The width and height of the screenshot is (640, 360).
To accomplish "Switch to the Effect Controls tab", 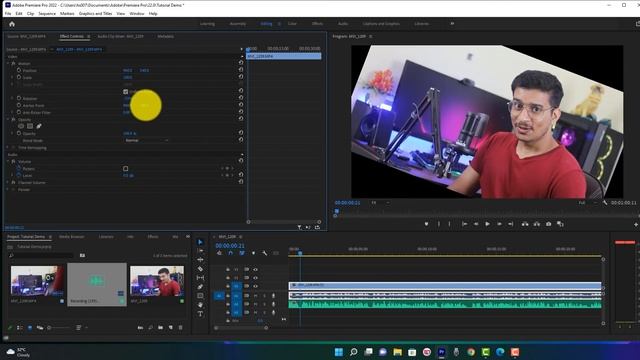I will click(72, 36).
